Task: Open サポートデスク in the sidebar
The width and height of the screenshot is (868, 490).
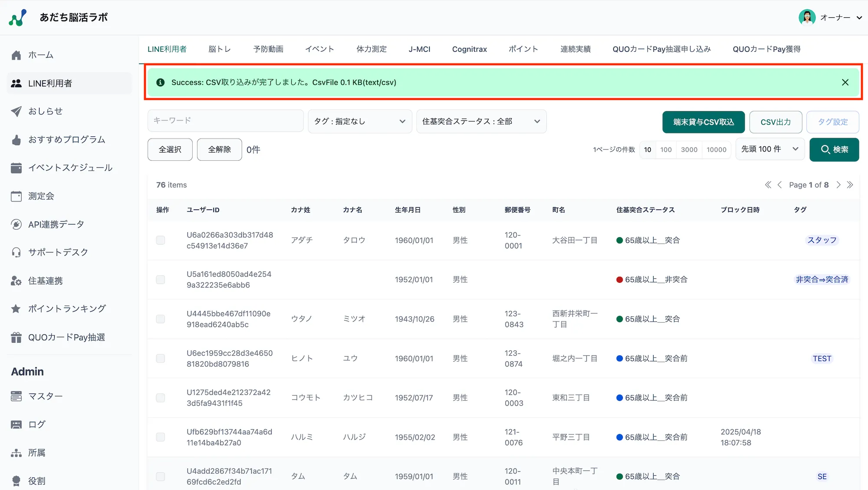Action: click(x=58, y=252)
